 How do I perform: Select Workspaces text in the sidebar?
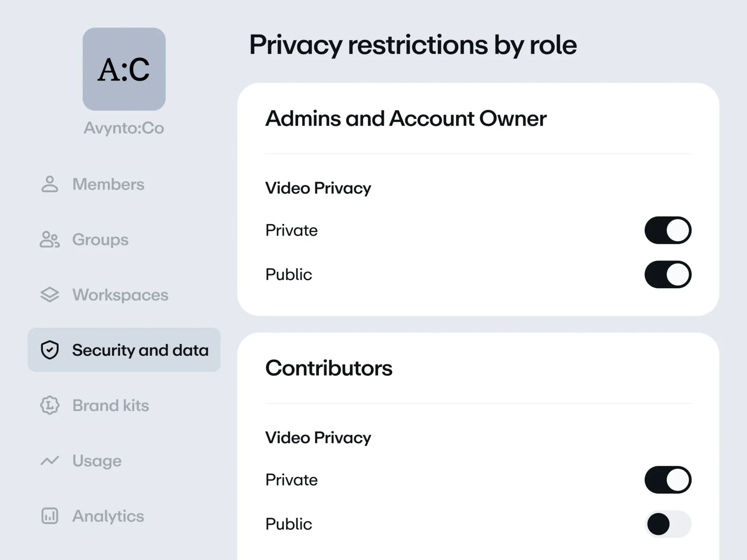120,295
